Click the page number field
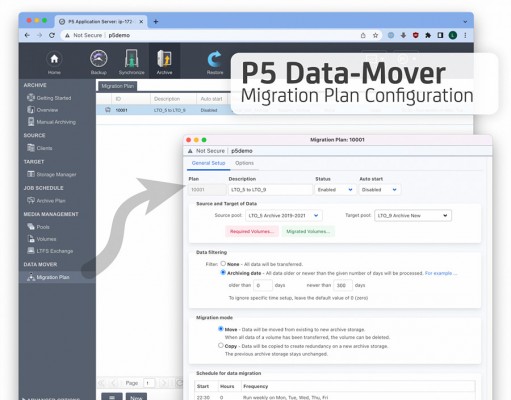 pyautogui.click(x=149, y=383)
